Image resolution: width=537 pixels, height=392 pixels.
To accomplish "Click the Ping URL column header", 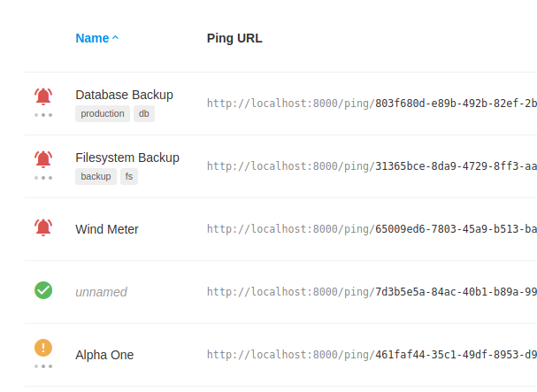I will coord(234,38).
